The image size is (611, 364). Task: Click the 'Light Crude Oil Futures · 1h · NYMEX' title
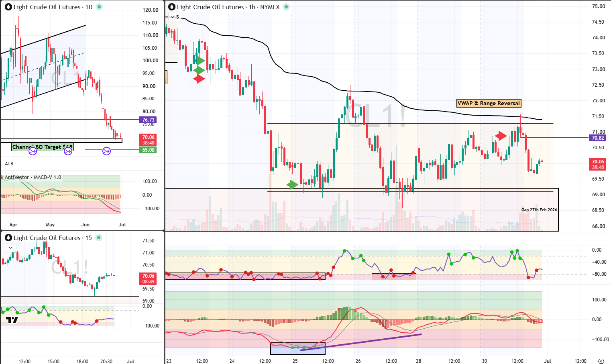pos(228,7)
